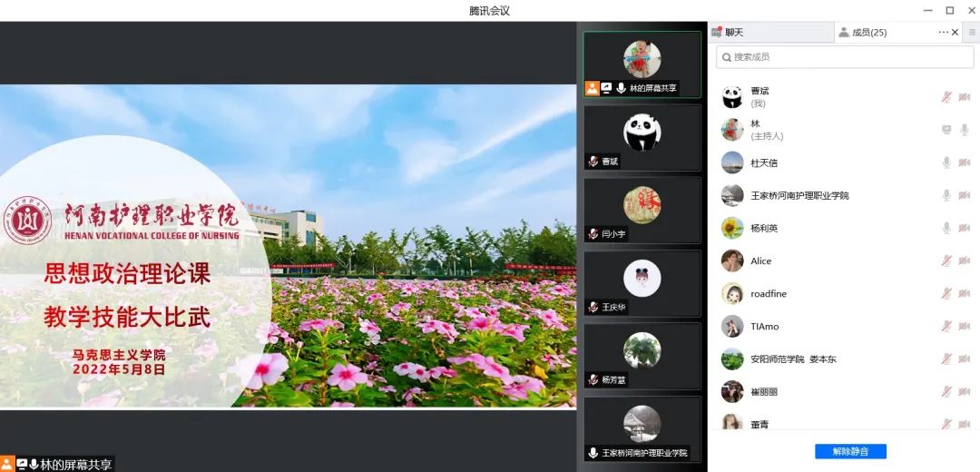
Task: Click camera icon for 杨利英
Action: click(964, 228)
